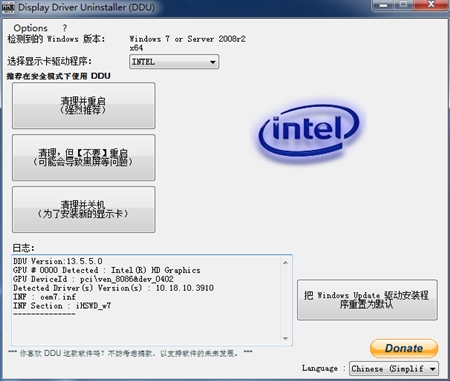Image resolution: width=450 pixels, height=381 pixels.
Task: Click the log scrollbar up arrow
Action: click(x=285, y=262)
